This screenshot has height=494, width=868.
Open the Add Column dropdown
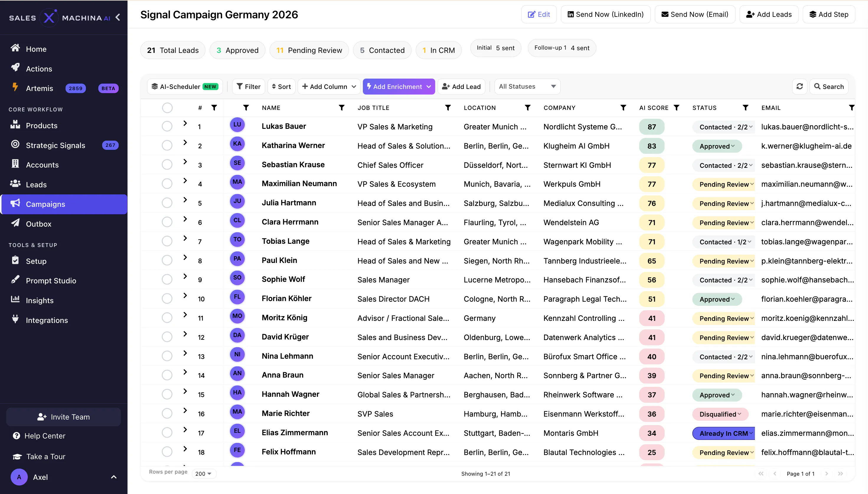click(x=329, y=87)
